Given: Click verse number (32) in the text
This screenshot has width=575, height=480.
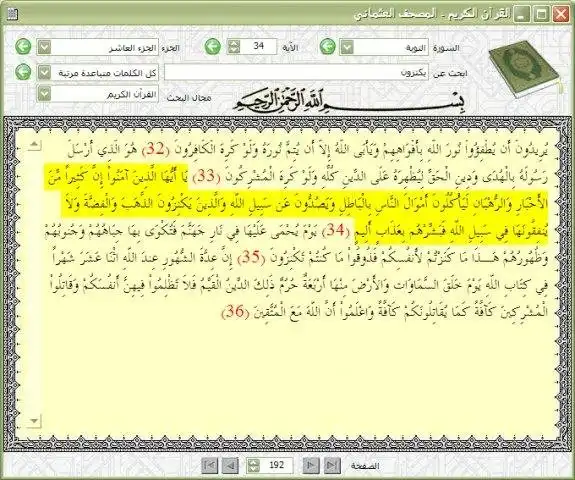Looking at the screenshot, I should pos(154,150).
